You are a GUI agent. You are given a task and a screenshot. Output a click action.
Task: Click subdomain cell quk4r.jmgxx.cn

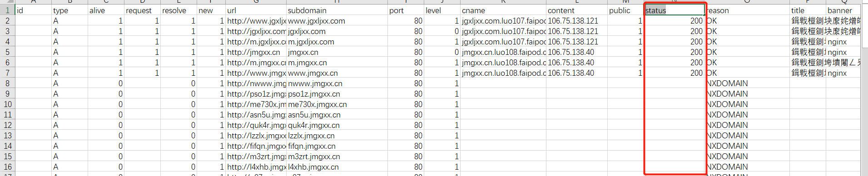[337, 125]
